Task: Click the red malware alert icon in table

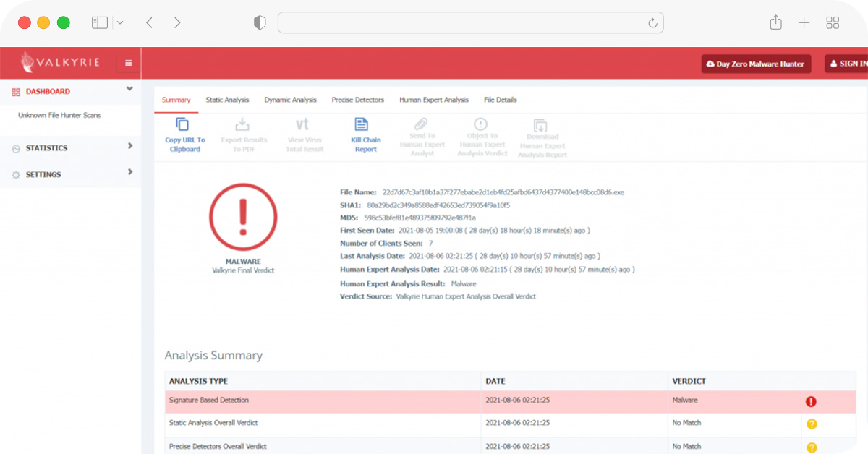Action: click(811, 401)
